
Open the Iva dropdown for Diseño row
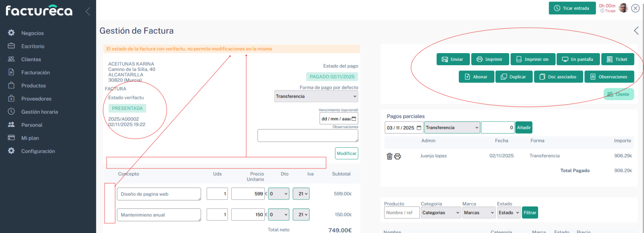pyautogui.click(x=301, y=194)
